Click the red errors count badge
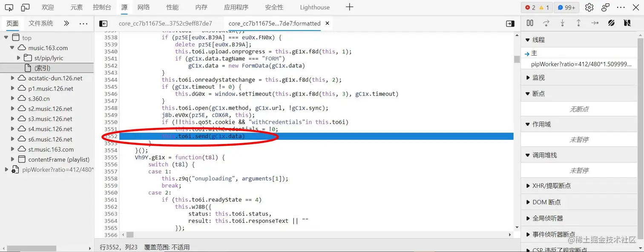 530,7
